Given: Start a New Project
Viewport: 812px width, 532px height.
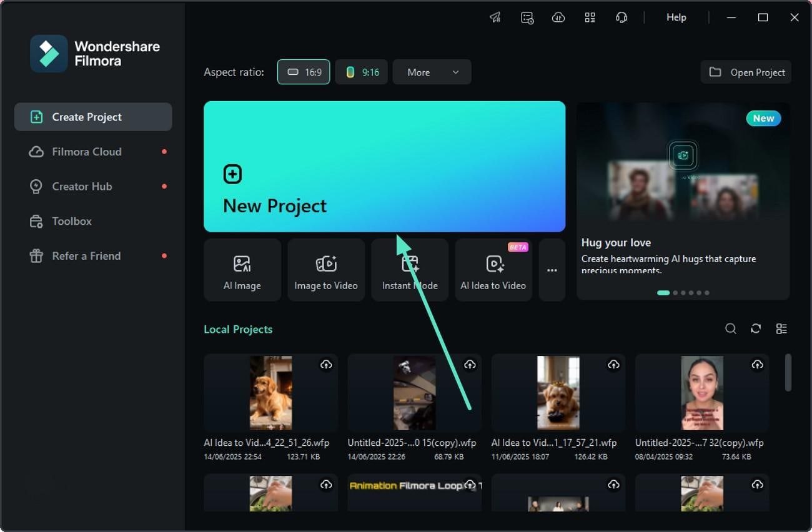Looking at the screenshot, I should click(384, 166).
